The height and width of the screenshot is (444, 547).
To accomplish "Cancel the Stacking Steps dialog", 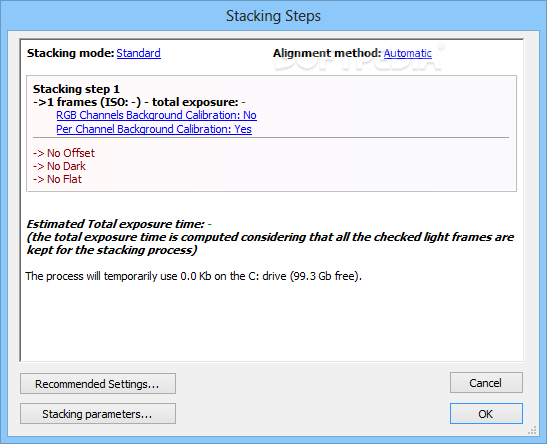I will click(x=486, y=383).
